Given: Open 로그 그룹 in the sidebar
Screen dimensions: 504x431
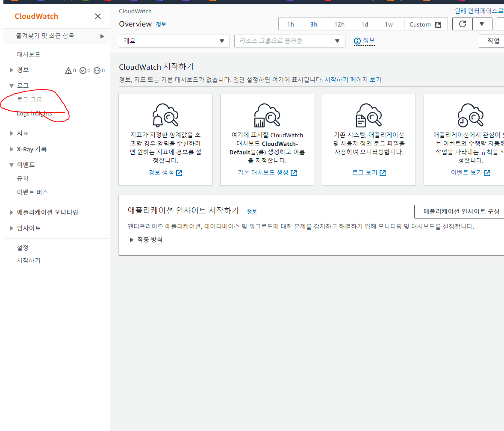Looking at the screenshot, I should point(29,99).
